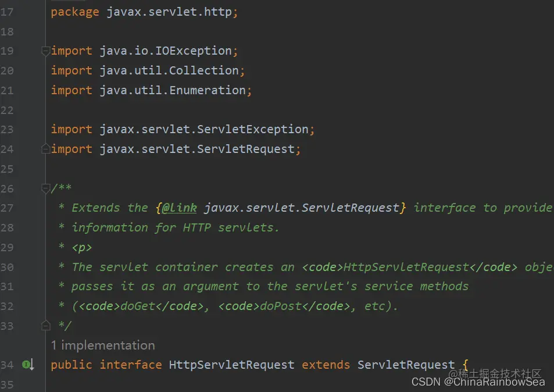
Task: Click 'java.io.IOException' import
Action: pyautogui.click(x=165, y=51)
